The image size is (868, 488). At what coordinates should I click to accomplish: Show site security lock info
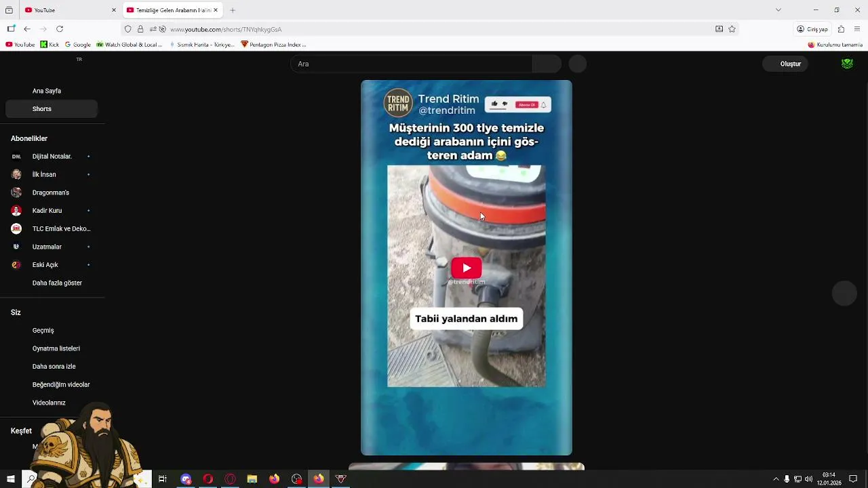click(140, 29)
